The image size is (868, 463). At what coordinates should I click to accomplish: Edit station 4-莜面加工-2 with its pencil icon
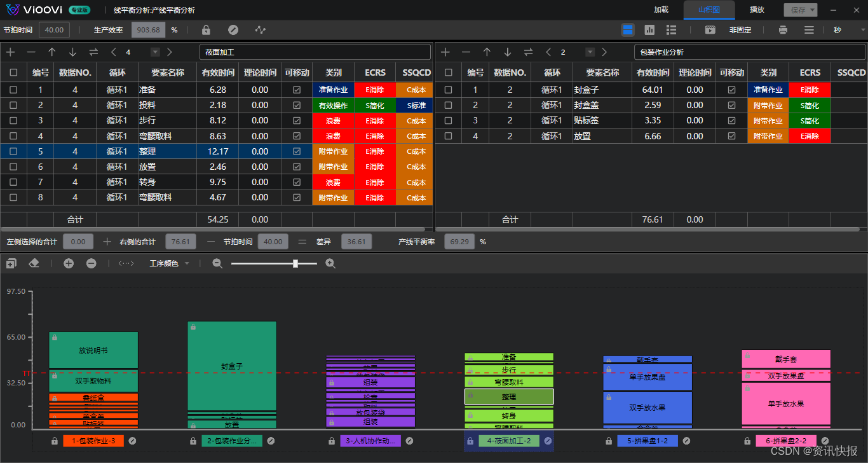click(548, 441)
